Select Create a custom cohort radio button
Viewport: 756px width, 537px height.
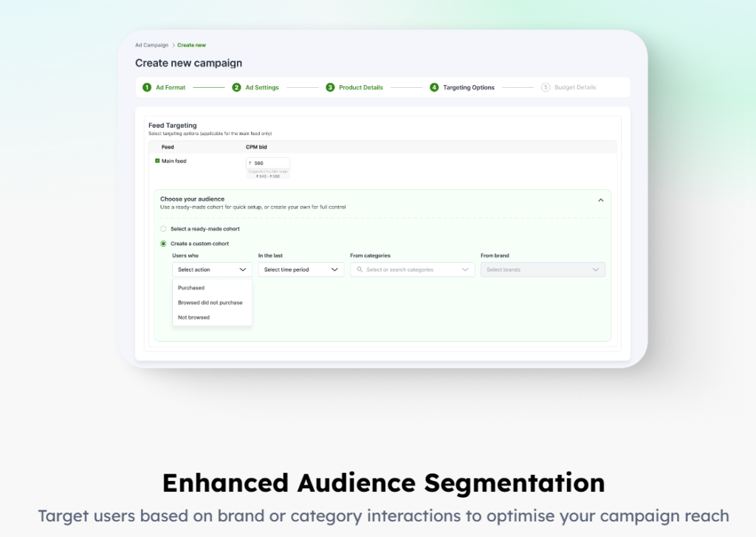tap(163, 244)
